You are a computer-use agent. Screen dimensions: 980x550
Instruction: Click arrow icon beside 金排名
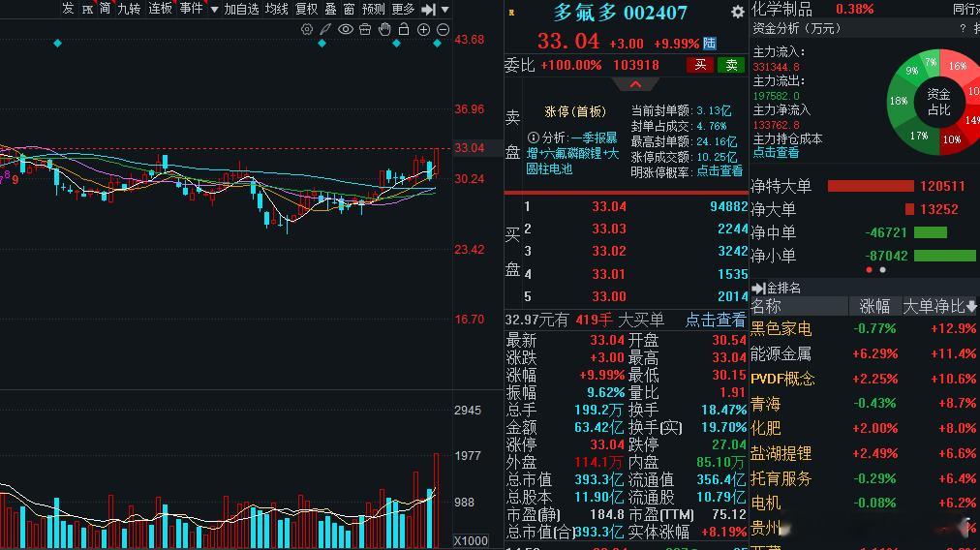(x=758, y=289)
